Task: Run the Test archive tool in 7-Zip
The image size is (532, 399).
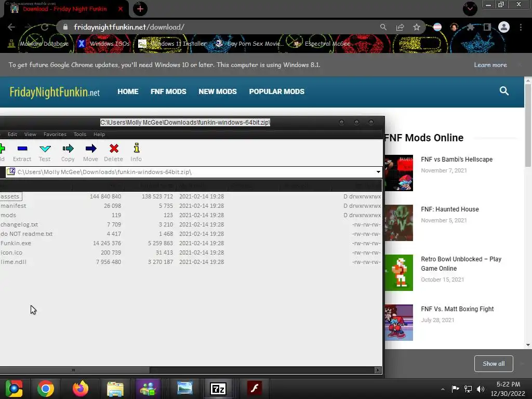Action: (x=45, y=149)
